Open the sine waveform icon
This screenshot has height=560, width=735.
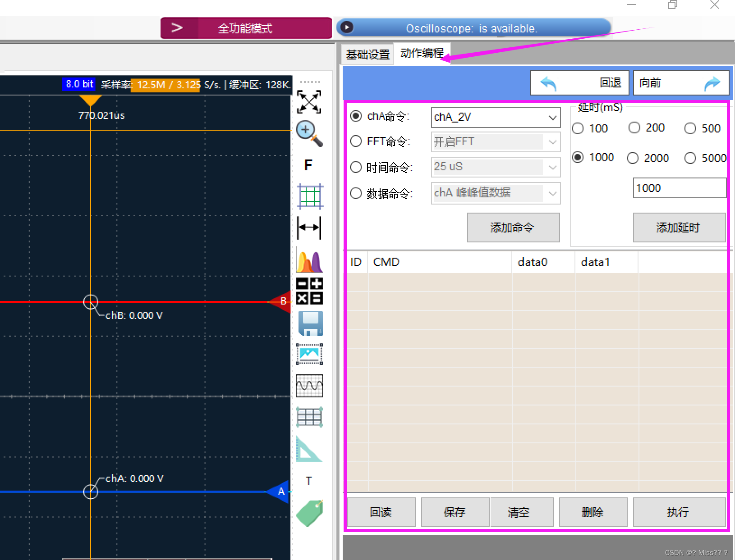[309, 386]
